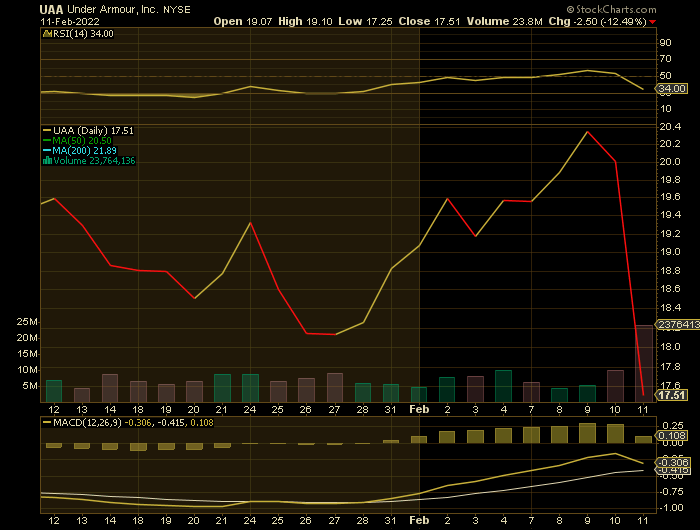700x530 pixels.
Task: Click the Jan 12 volume bar
Action: (x=54, y=391)
